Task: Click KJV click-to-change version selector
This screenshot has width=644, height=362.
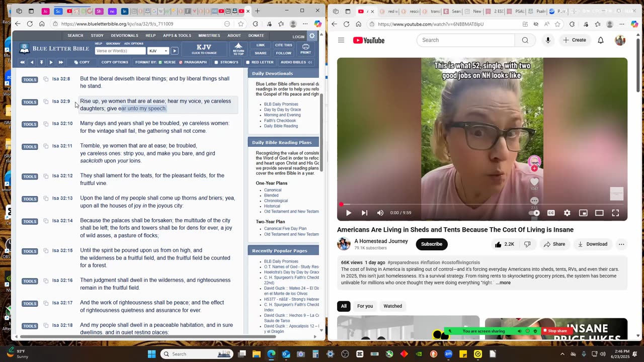Action: click(204, 49)
